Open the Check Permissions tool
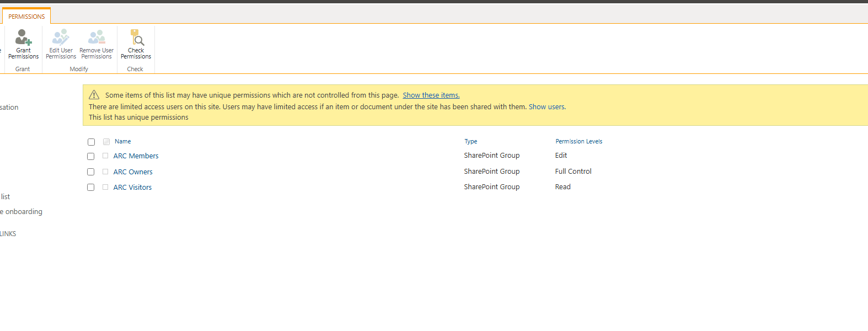The width and height of the screenshot is (868, 331). (x=136, y=38)
